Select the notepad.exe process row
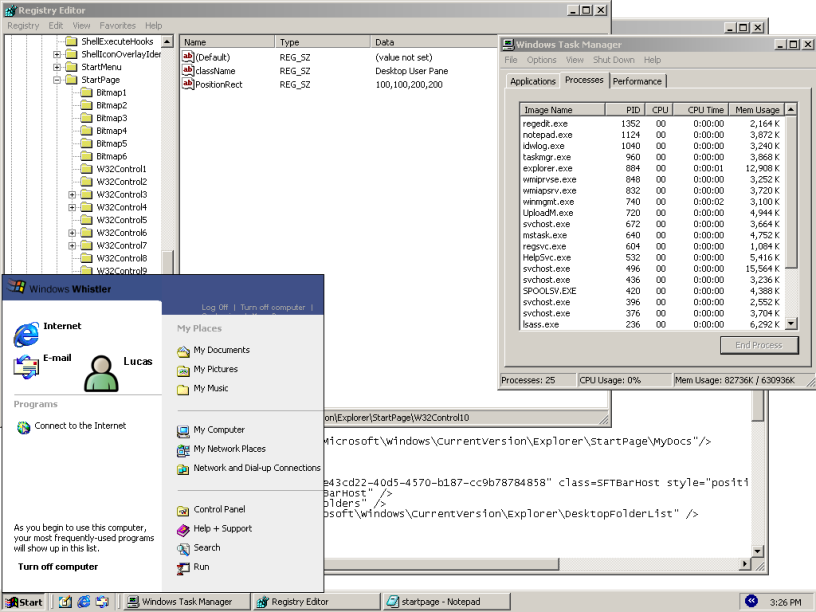Screen dimensions: 816x612 [x=652, y=135]
